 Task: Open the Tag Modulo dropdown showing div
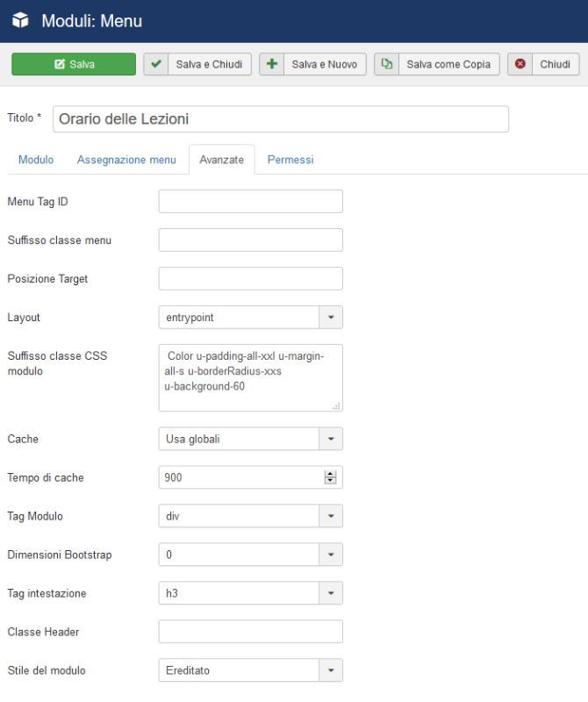click(251, 516)
